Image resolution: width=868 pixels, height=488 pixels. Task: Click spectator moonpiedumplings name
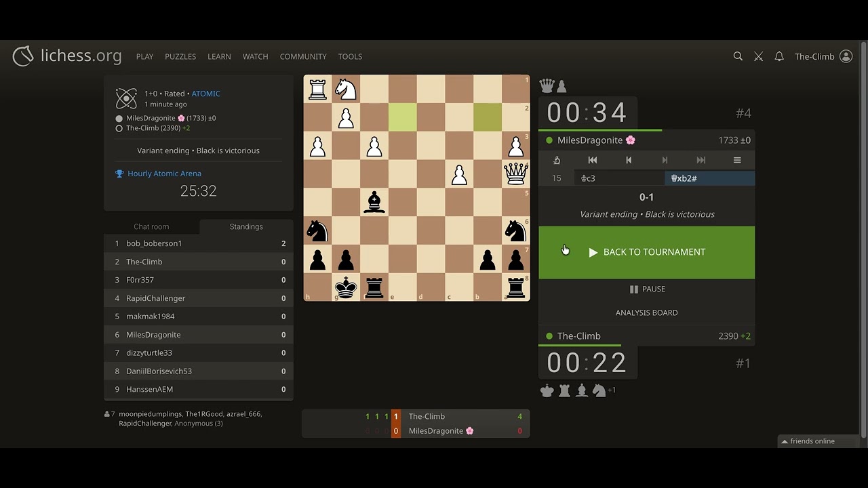click(150, 414)
